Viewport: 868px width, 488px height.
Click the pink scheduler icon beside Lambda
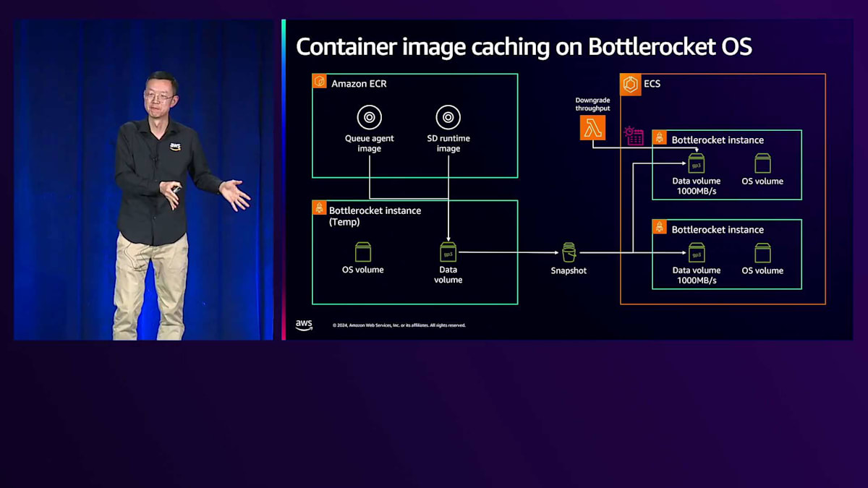pos(634,136)
